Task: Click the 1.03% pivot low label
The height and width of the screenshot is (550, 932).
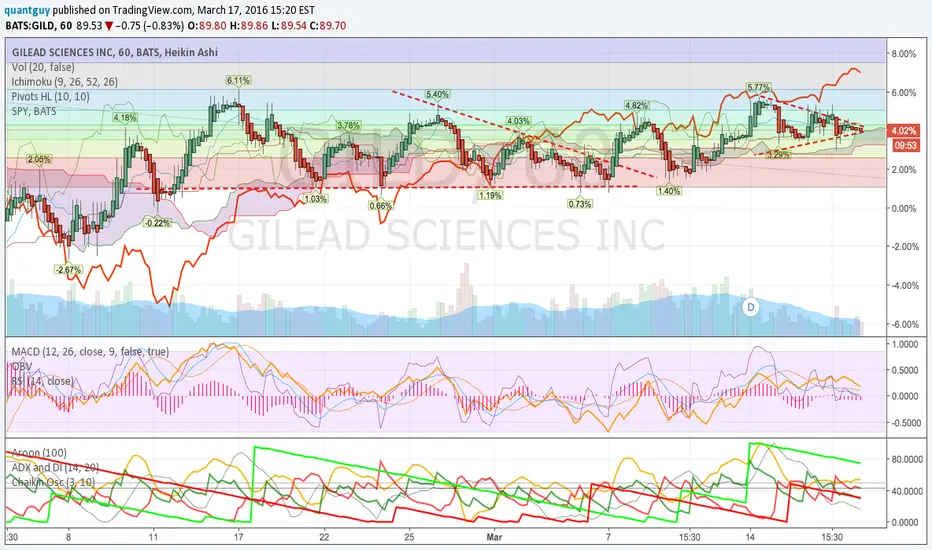Action: [316, 199]
